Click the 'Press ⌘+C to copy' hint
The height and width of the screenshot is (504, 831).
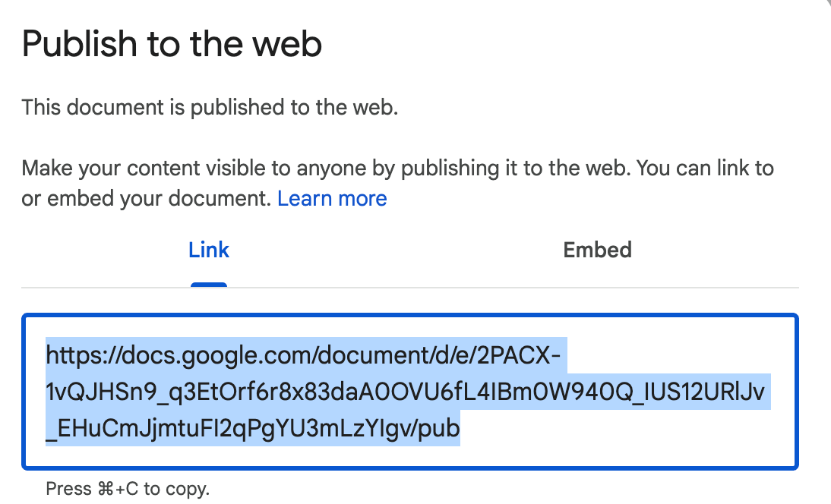click(128, 488)
